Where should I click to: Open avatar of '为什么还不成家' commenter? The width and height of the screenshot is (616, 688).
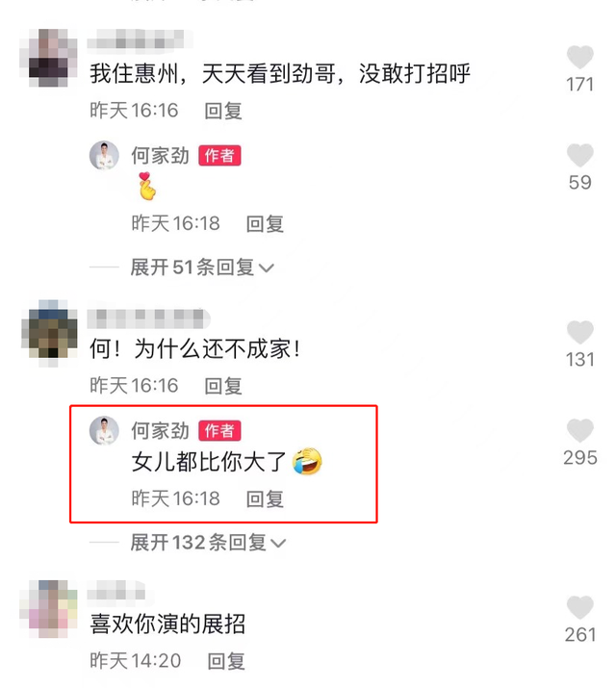49,334
